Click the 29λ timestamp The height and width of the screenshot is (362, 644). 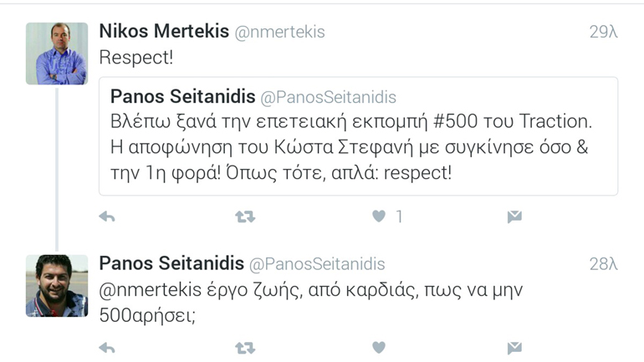[x=602, y=33]
